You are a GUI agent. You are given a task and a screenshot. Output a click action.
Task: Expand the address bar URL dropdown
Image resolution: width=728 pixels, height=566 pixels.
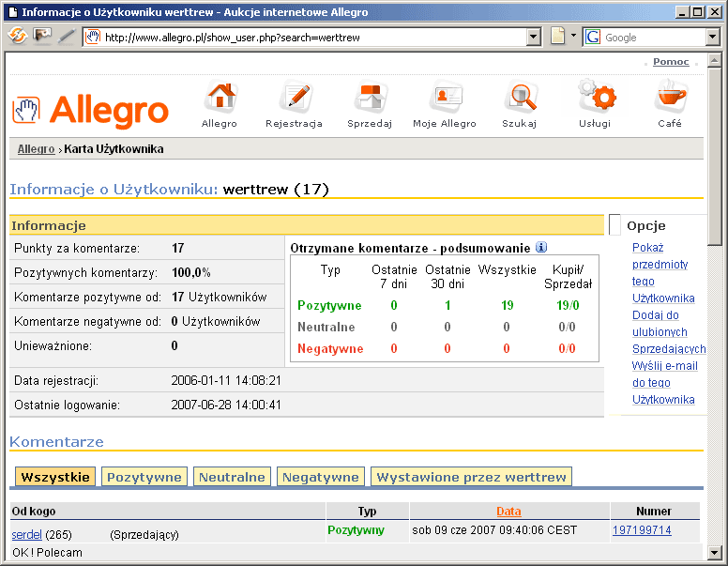[x=534, y=37]
